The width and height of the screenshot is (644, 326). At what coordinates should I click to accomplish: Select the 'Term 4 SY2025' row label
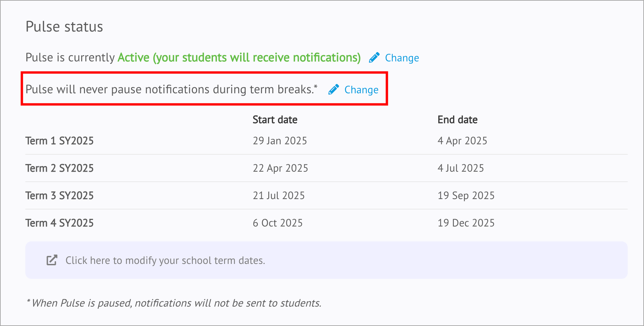point(59,223)
